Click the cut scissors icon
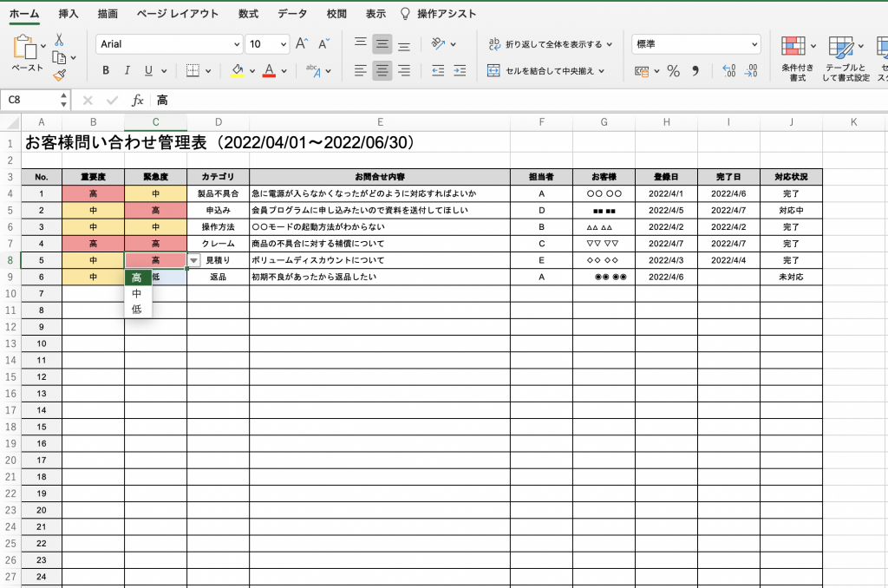Screen dimensions: 888x588 coord(59,40)
